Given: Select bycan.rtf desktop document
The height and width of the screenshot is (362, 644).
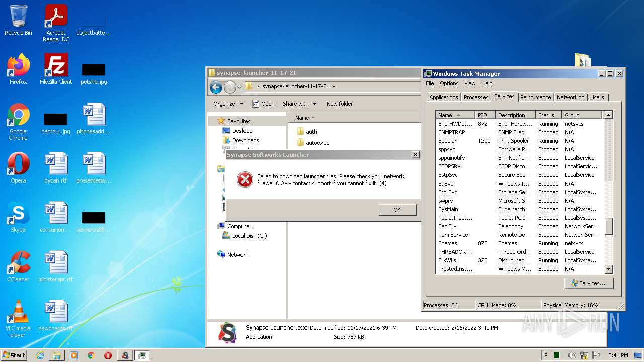Looking at the screenshot, I should (x=56, y=168).
